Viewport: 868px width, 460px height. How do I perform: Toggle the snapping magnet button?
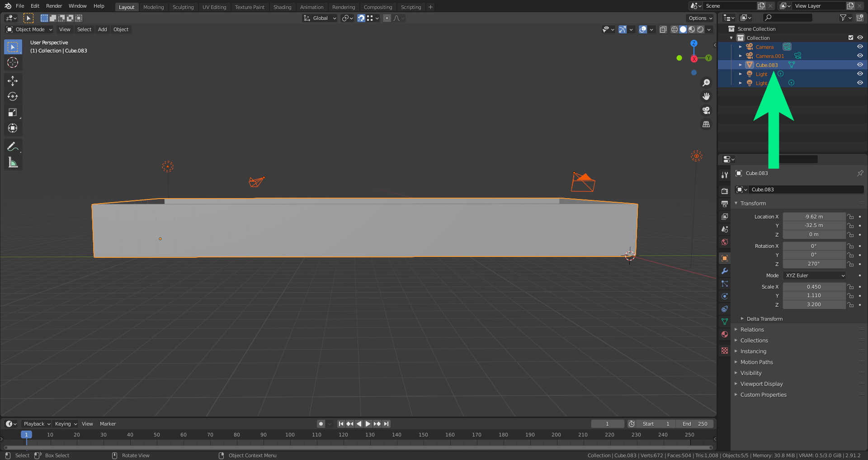tap(361, 18)
